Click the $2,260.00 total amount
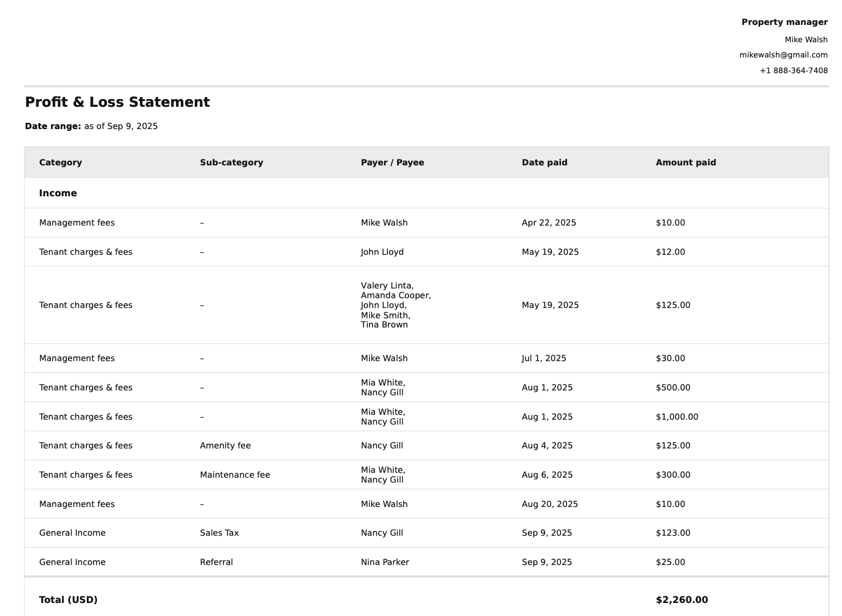This screenshot has width=842, height=616. point(682,600)
